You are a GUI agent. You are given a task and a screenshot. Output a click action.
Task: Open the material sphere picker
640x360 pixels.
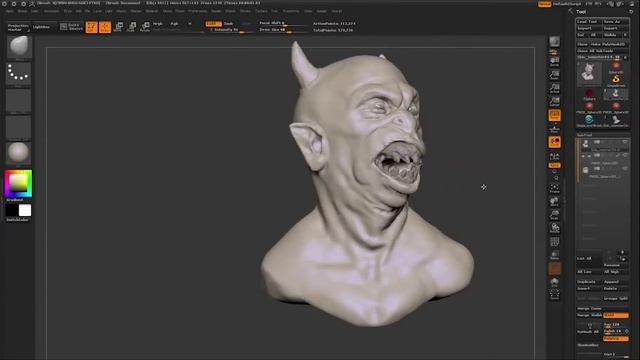tap(19, 153)
